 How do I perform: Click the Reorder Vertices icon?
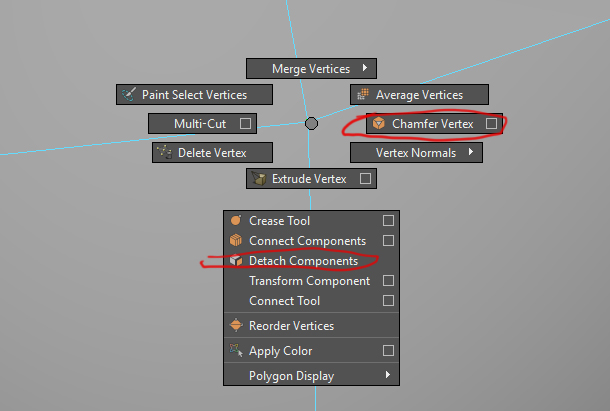click(x=236, y=326)
